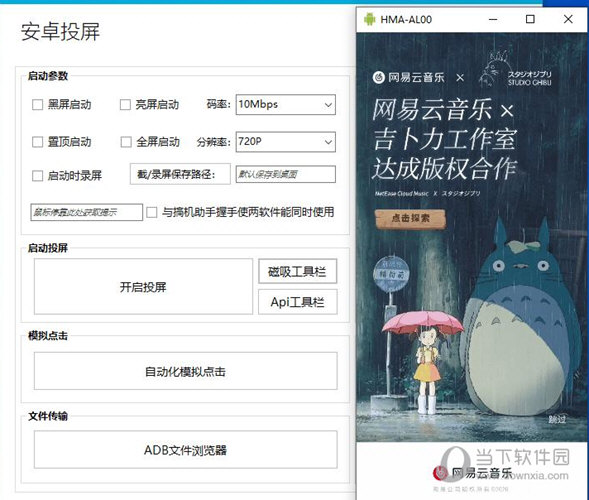The height and width of the screenshot is (500, 589).
Task: Minimize the HMA-AL00 window
Action: pos(493,19)
